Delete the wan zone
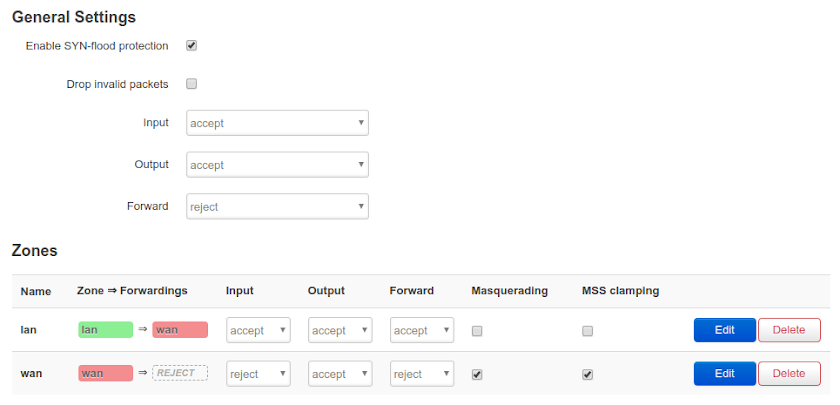Viewport: 840px width, 405px height. coord(789,374)
